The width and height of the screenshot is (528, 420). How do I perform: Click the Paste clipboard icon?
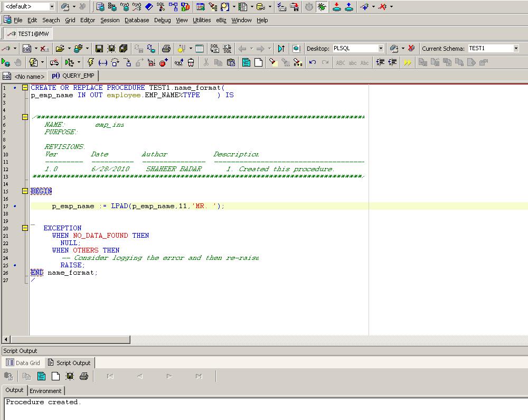coord(231,62)
